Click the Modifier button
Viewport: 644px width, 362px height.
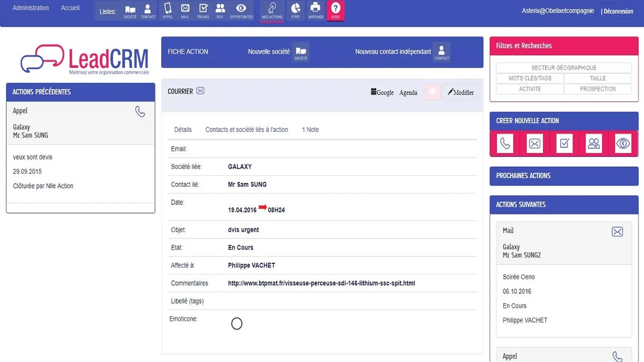(460, 92)
